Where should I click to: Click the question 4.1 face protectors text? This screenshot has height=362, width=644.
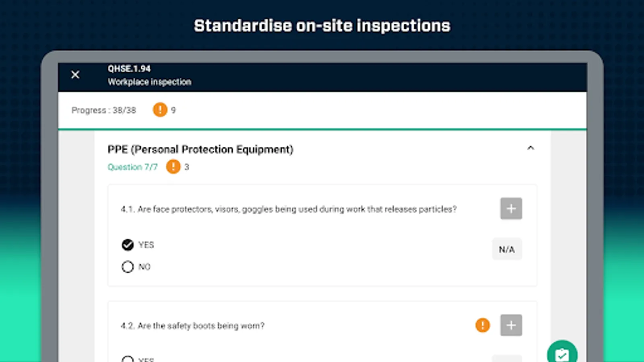pos(289,209)
